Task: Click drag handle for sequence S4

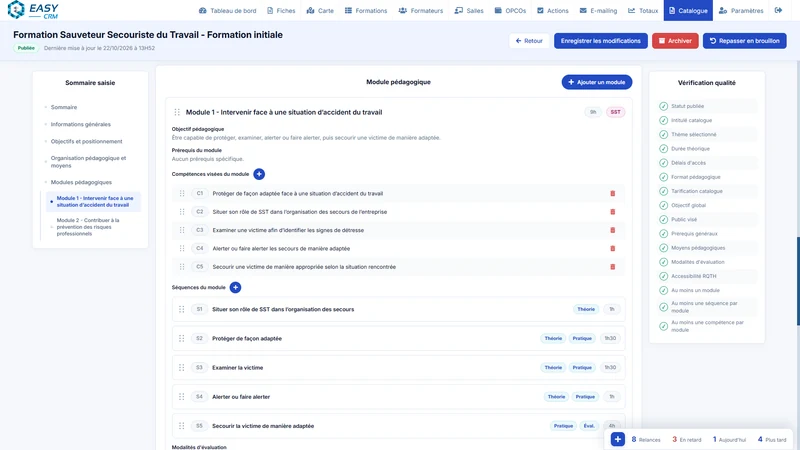Action: click(181, 396)
